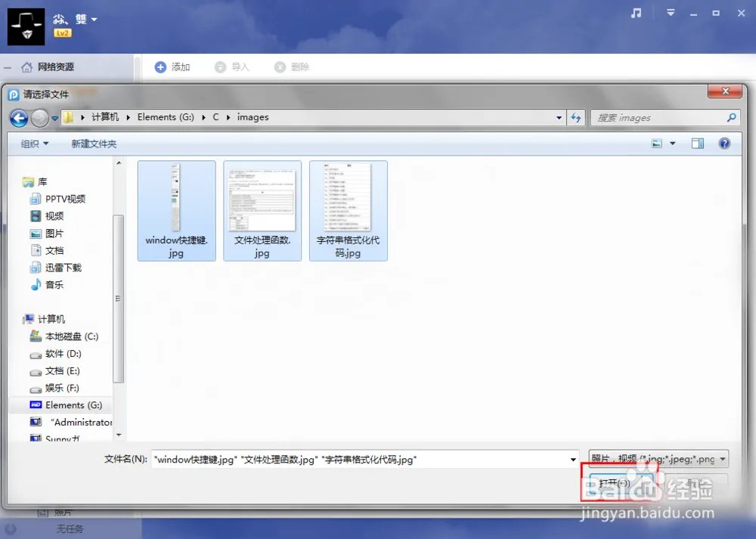Click the 搜索 images search field
Screen dimensions: 756x539
tap(658, 118)
